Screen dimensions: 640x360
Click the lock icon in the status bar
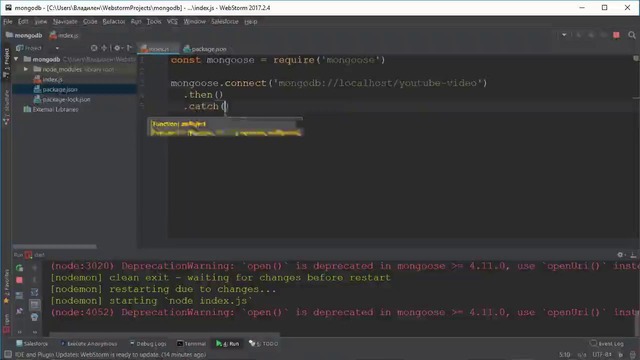(x=621, y=355)
